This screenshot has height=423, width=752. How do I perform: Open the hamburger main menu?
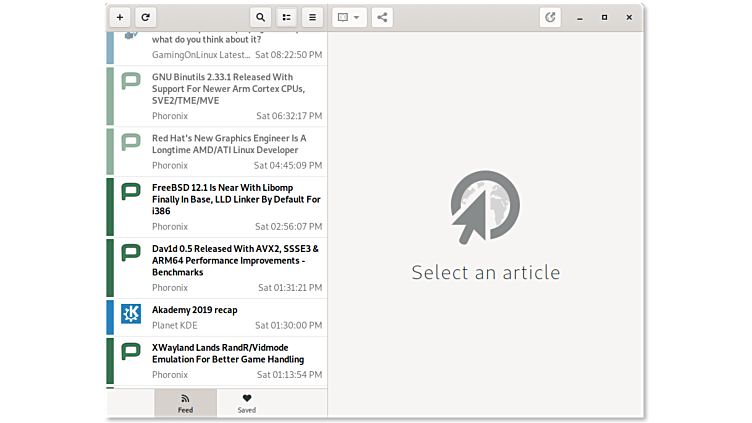coord(312,17)
